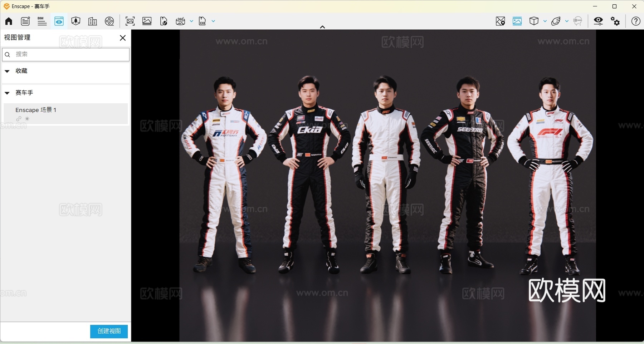Collapse the top toolbar with chevron

coord(322,27)
